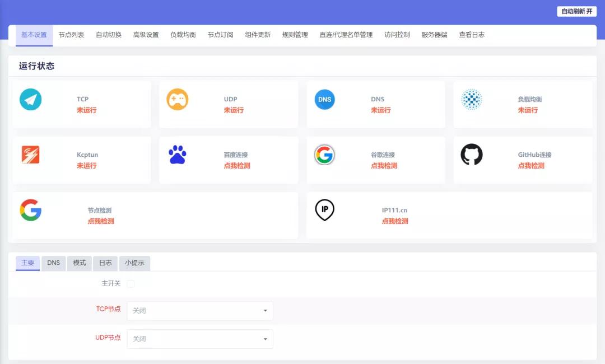Viewport: 605px width, 364px height.
Task: Enable the 主开关 master switch checkbox
Action: (131, 283)
